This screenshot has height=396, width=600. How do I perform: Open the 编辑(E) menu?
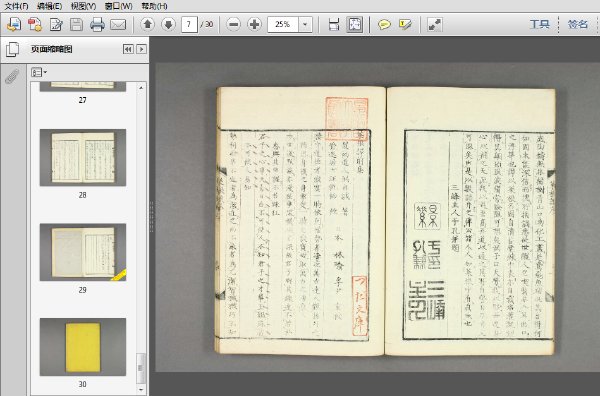[x=49, y=6]
